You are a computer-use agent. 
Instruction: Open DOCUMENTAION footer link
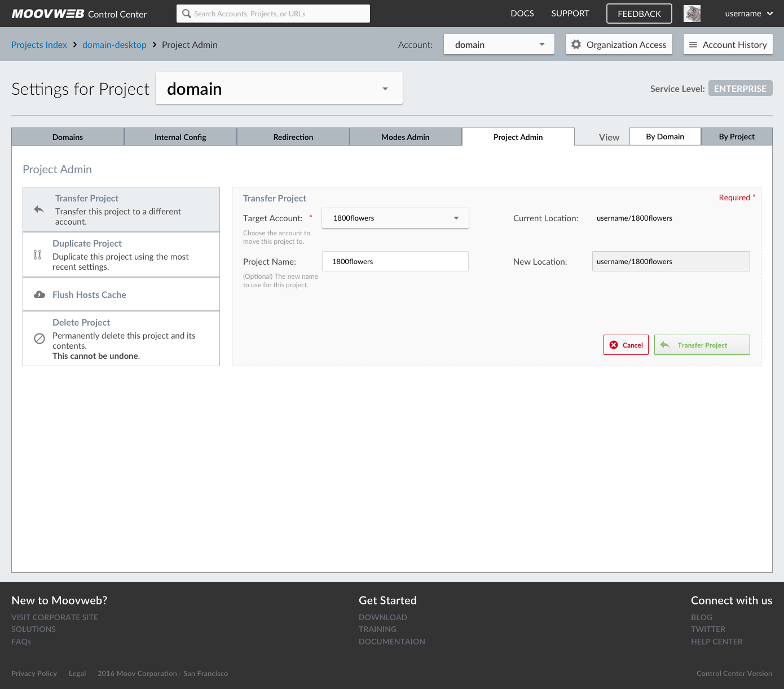[x=392, y=642]
